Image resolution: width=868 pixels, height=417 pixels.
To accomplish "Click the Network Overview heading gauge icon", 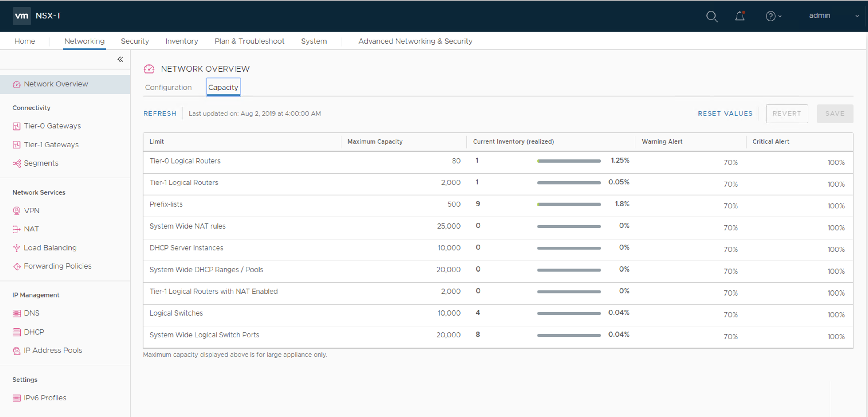I will pyautogui.click(x=149, y=69).
